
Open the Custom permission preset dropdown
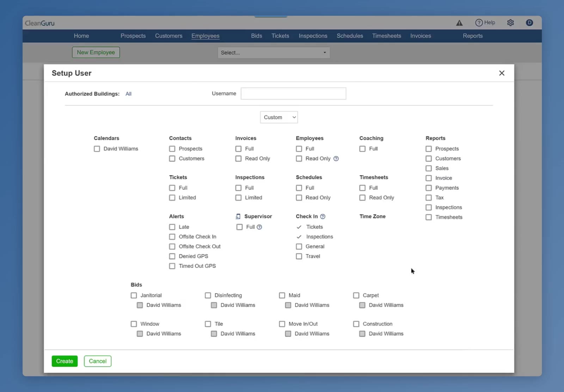coord(279,117)
